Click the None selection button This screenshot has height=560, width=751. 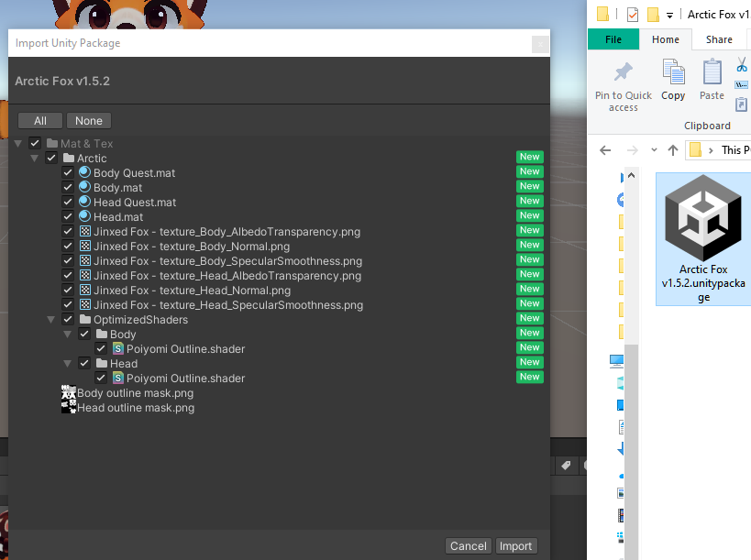[x=89, y=121]
